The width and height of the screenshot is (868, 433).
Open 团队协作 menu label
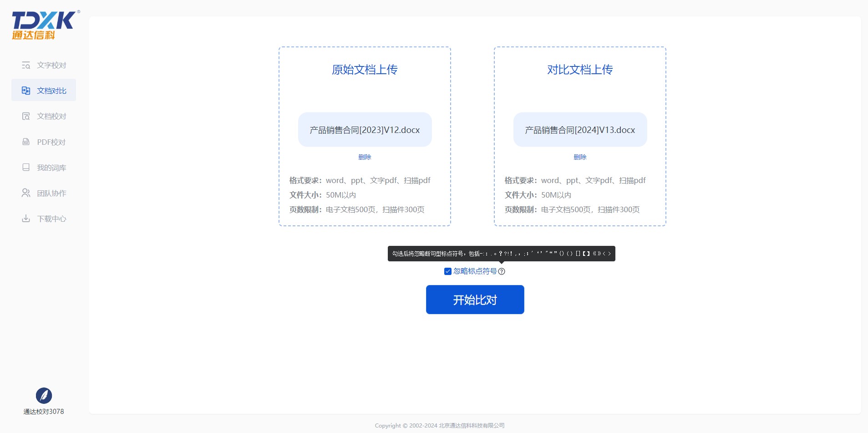coord(52,193)
